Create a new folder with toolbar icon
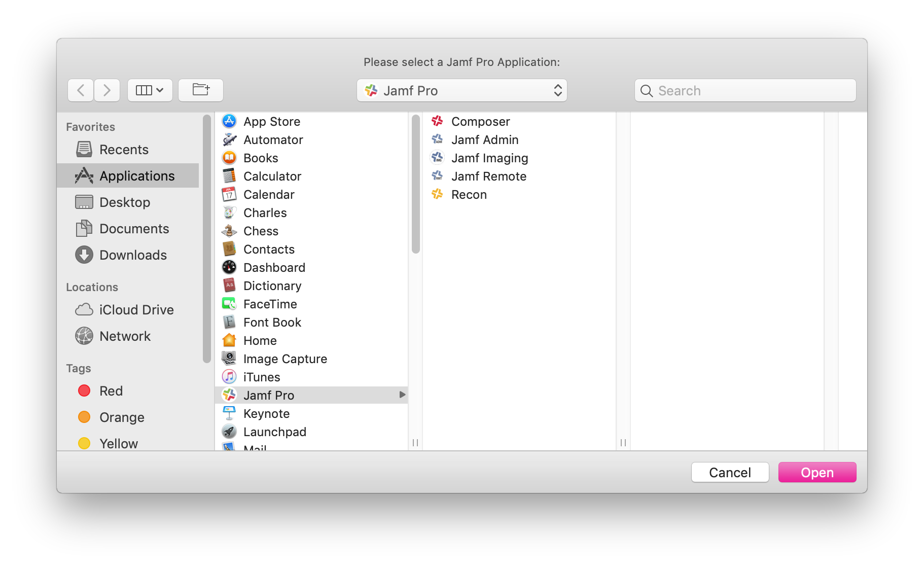Screen dimensions: 924x568 pos(201,90)
